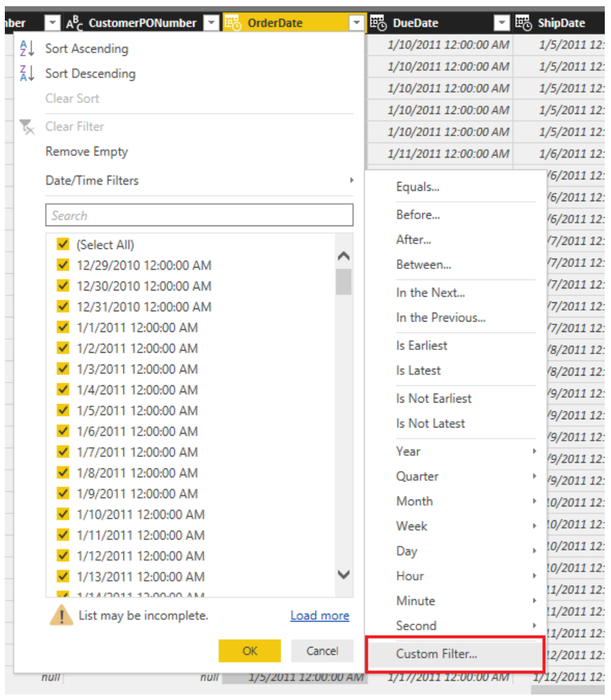Click the DueDate datetime type icon
Viewport: 611px width, 700px height.
[378, 23]
